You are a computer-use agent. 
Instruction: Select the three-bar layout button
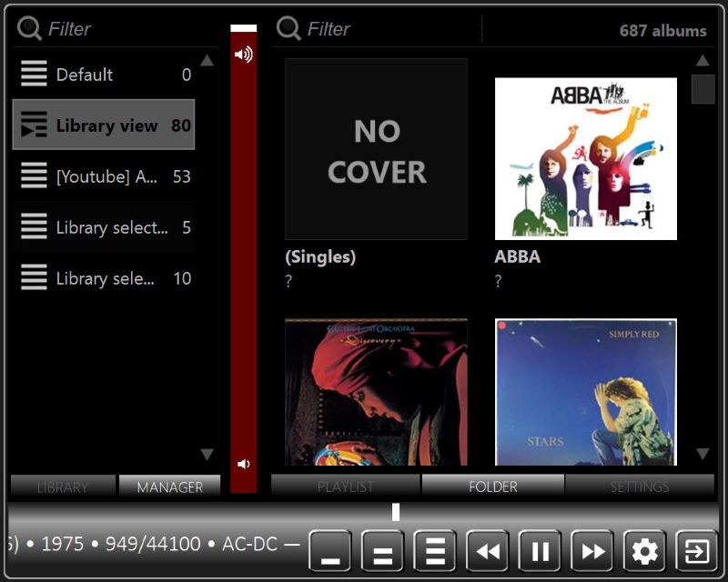point(436,551)
